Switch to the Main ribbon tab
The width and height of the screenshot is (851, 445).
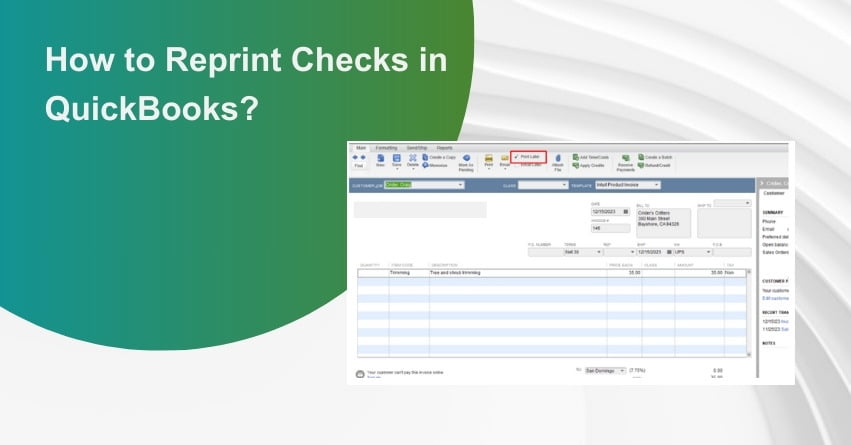[360, 148]
